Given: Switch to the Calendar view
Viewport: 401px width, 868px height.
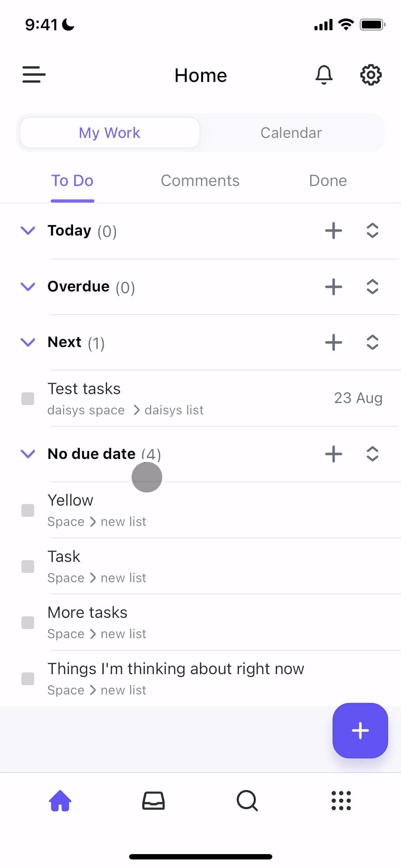Looking at the screenshot, I should (x=291, y=133).
